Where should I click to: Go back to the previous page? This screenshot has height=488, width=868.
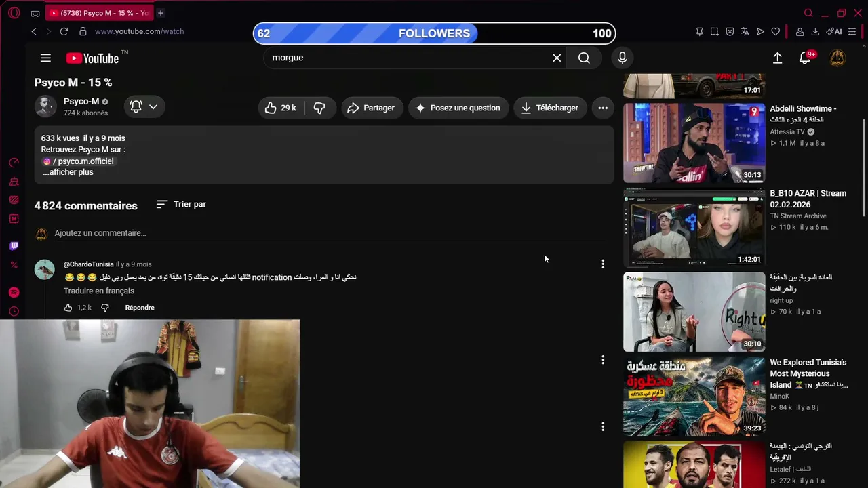point(34,31)
